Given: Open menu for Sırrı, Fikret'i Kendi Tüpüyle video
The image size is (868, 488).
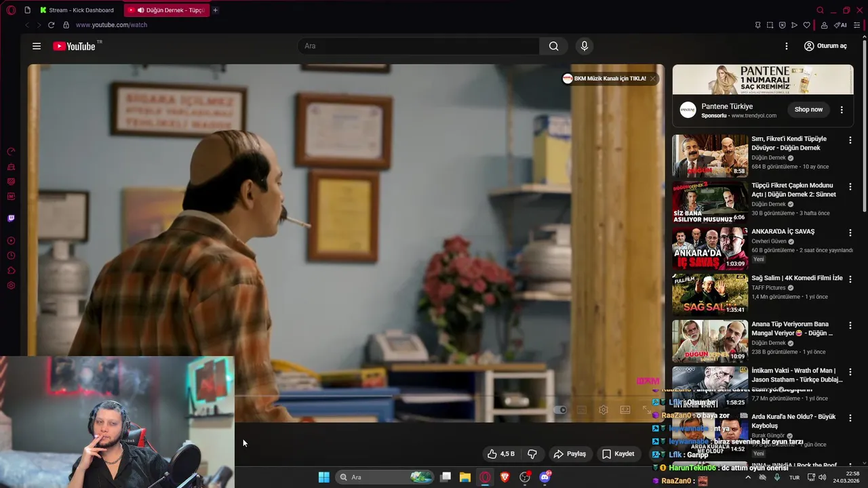Looking at the screenshot, I should (850, 140).
